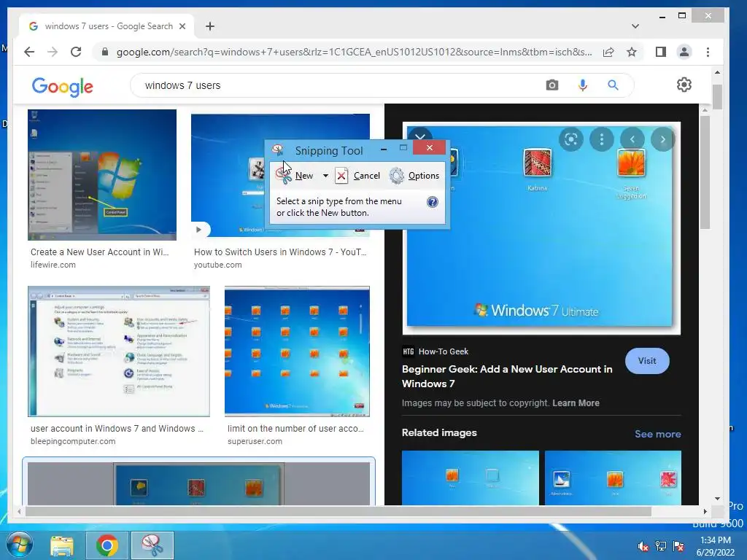747x560 pixels.
Task: Click the muted volume tray icon
Action: [643, 546]
